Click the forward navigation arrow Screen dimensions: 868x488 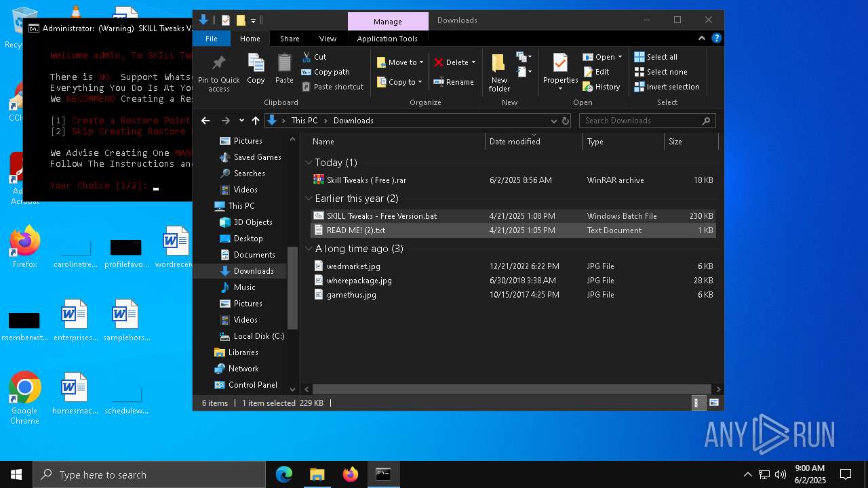click(x=225, y=121)
